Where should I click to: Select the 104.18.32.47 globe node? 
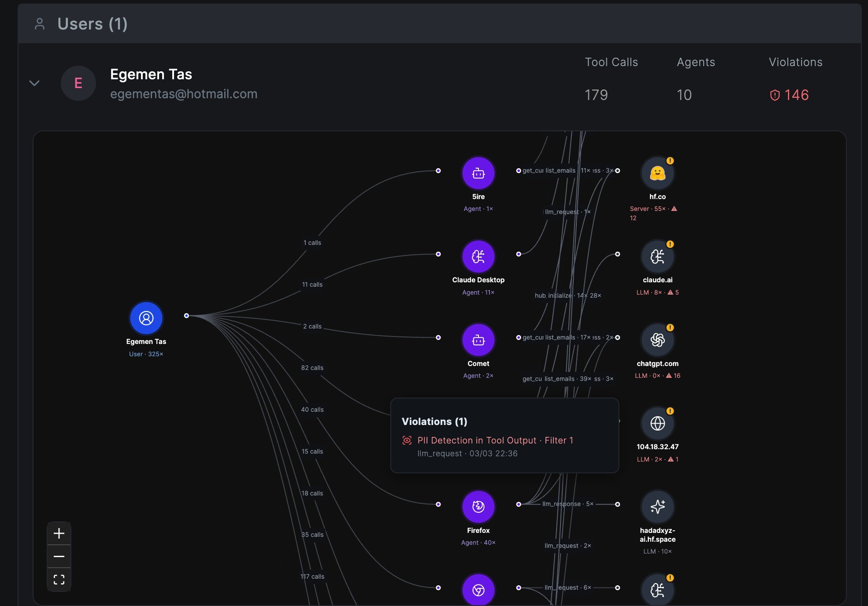pos(657,423)
